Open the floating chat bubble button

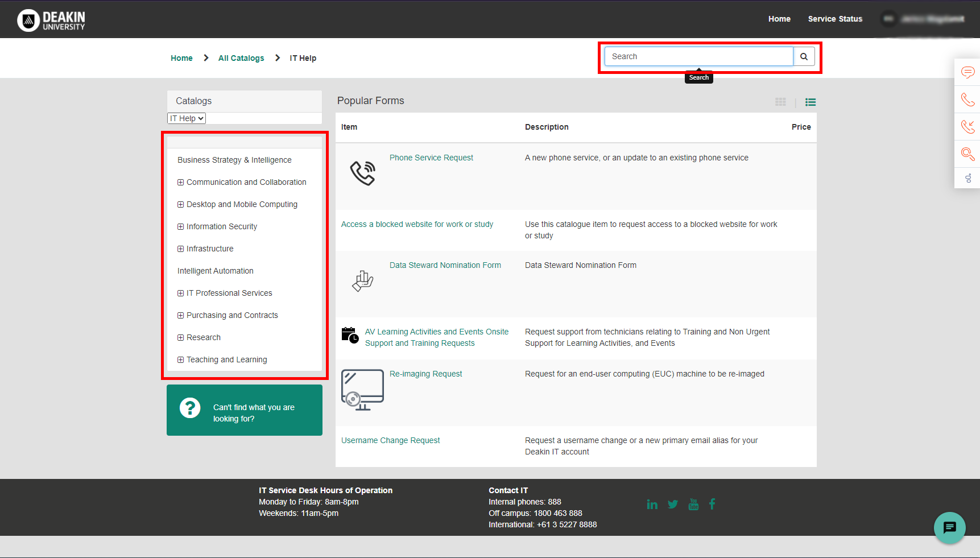(949, 528)
